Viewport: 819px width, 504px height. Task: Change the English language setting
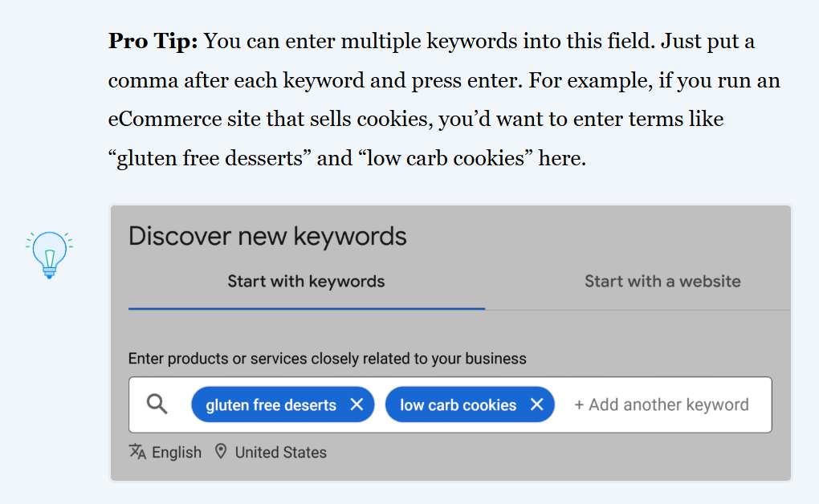click(177, 453)
